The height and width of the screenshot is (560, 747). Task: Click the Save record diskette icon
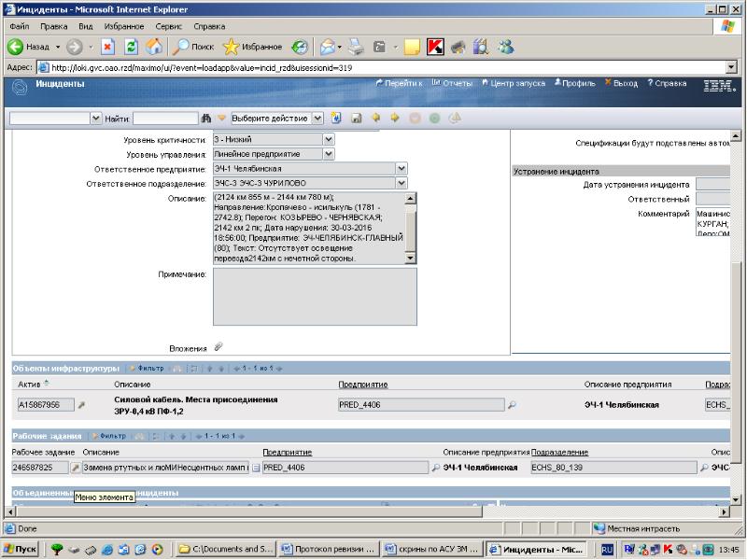coord(356,119)
